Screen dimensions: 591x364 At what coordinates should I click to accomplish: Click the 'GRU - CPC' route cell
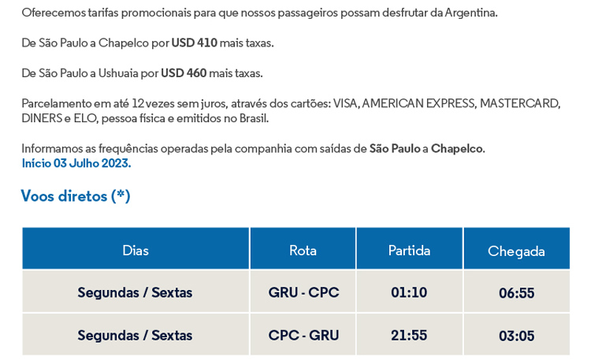click(x=303, y=292)
